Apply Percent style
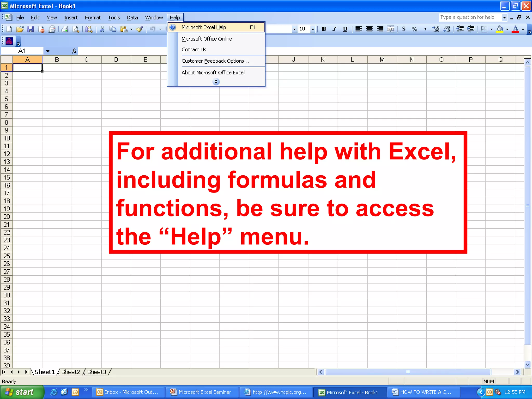 tap(414, 29)
